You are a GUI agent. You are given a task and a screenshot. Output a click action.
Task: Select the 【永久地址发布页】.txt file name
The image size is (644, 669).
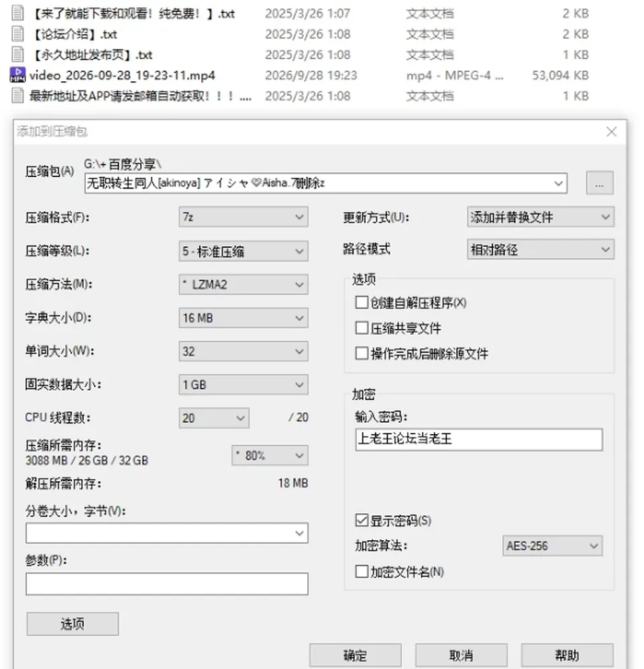tap(92, 54)
